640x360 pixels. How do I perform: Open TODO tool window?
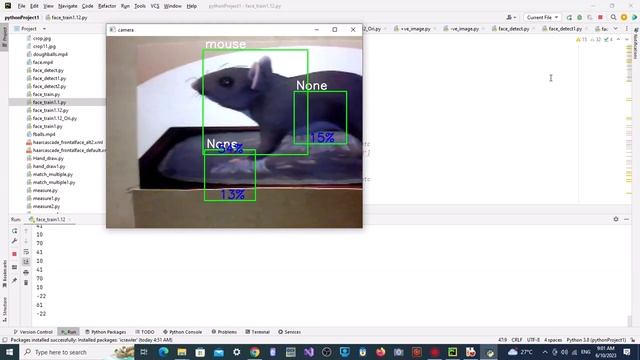coord(144,332)
